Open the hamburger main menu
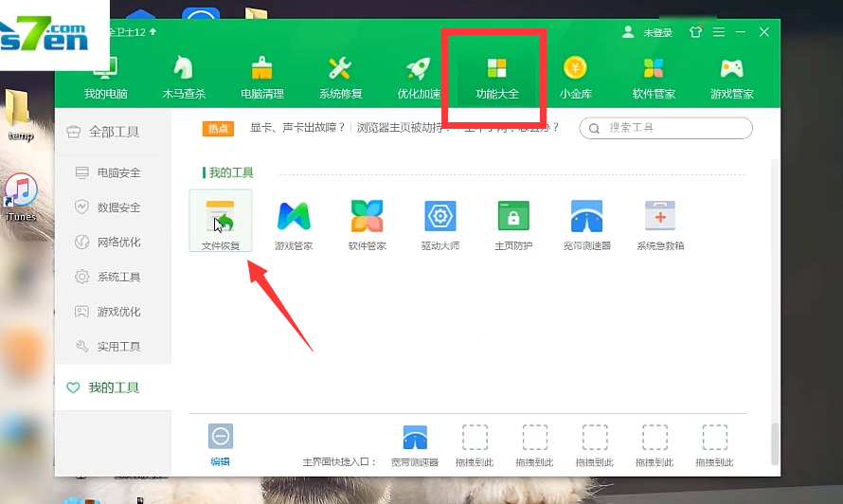 coord(719,32)
